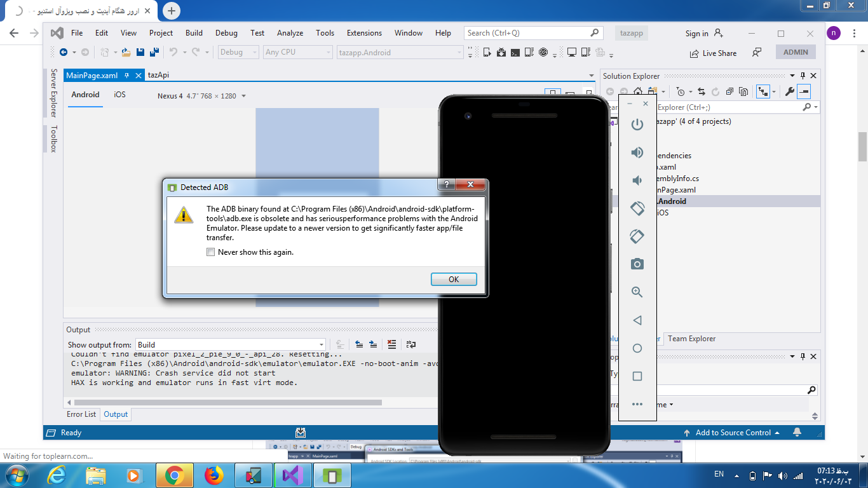This screenshot has width=868, height=488.
Task: Open Toolbox side tab
Action: click(x=53, y=139)
